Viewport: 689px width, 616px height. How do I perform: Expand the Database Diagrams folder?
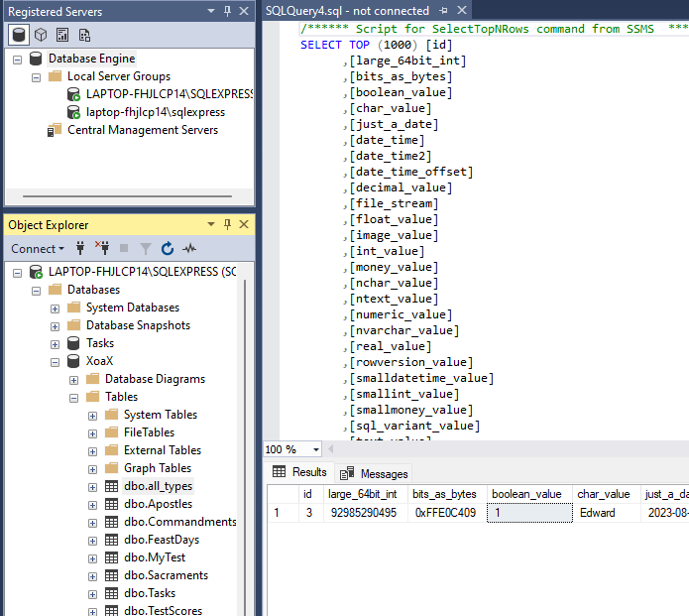click(x=73, y=380)
